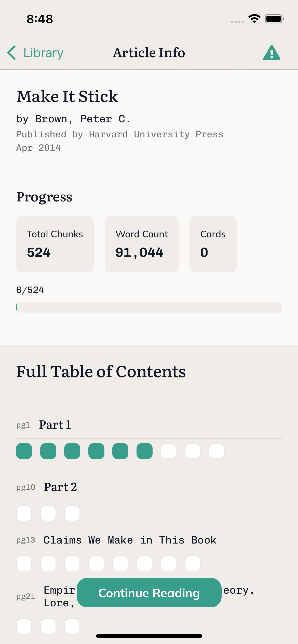
Task: Tap the back chevron icon
Action: [12, 53]
